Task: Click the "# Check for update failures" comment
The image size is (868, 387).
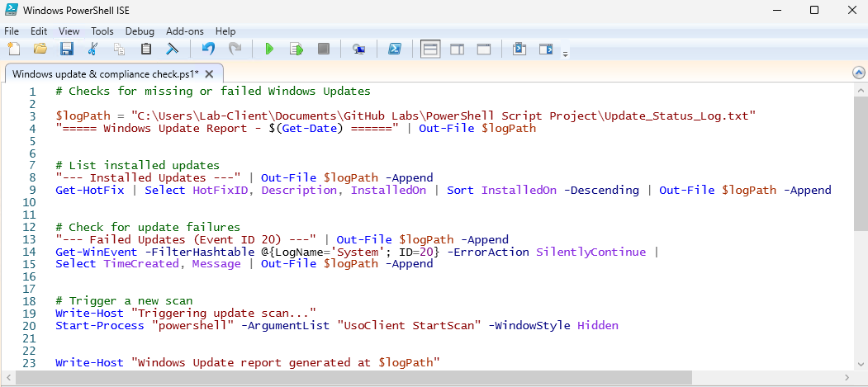Action: coord(148,227)
